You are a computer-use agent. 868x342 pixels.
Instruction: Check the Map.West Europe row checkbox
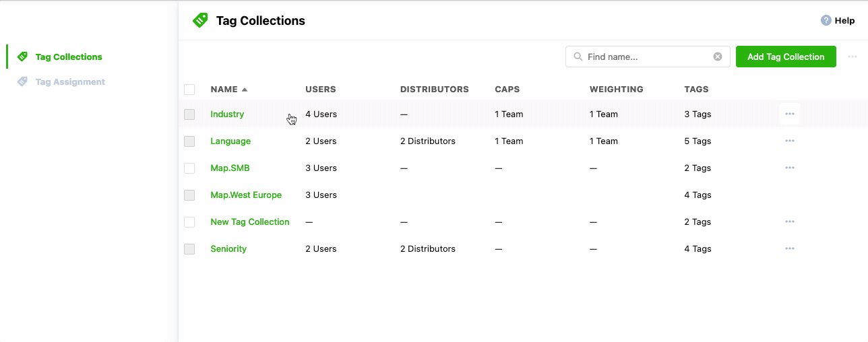189,195
